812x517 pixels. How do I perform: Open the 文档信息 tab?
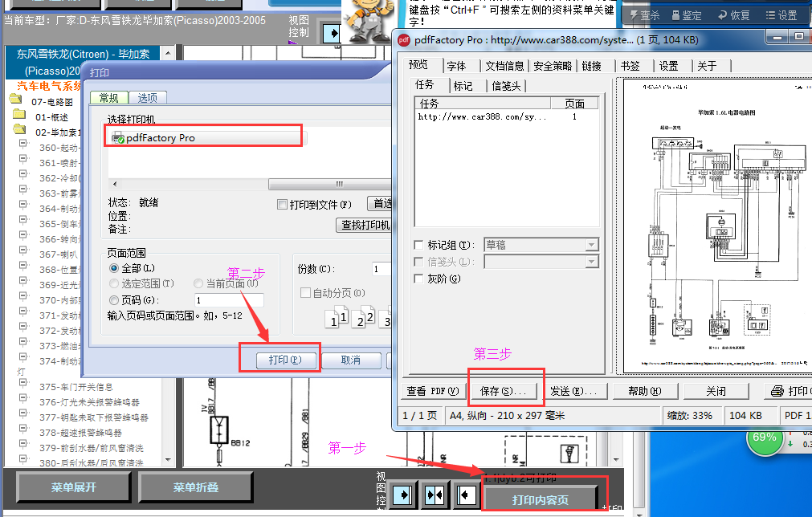tap(504, 66)
